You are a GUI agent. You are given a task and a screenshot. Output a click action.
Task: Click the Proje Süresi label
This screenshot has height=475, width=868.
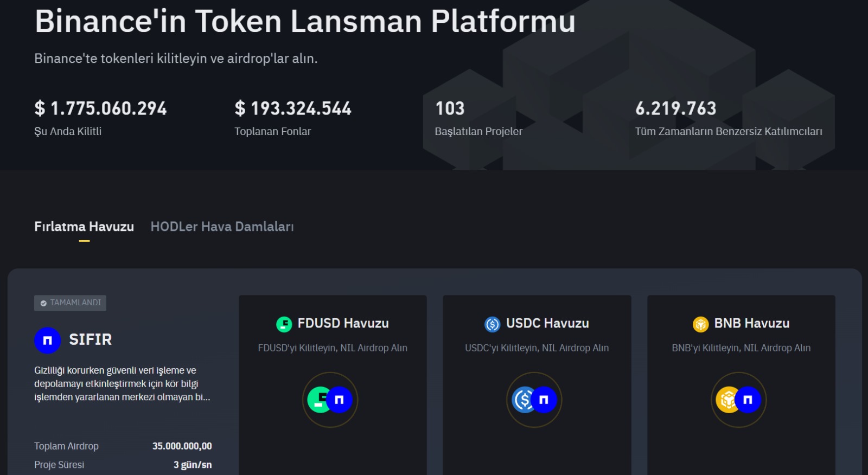click(x=59, y=465)
